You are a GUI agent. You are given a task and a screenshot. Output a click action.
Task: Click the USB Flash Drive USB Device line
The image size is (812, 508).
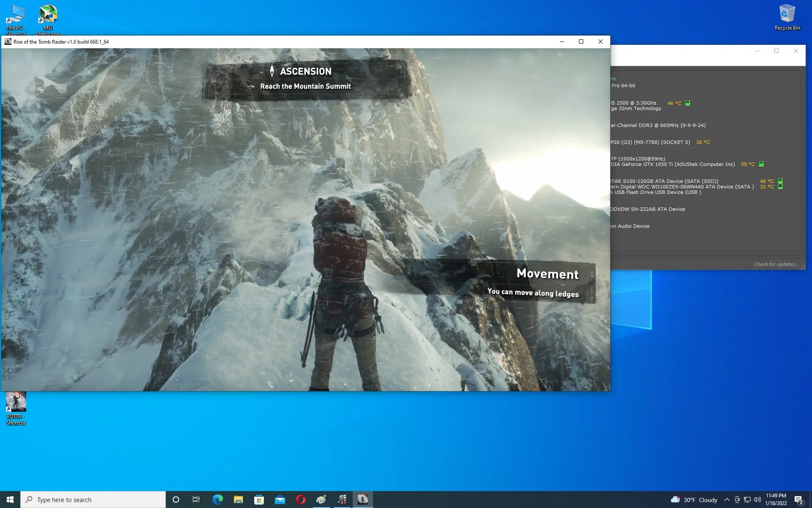[656, 192]
